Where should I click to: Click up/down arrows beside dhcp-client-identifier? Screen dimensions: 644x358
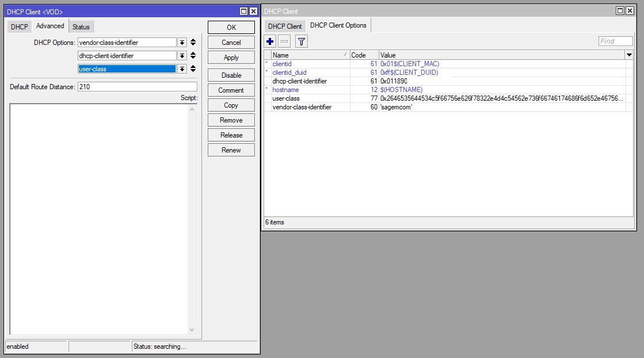[x=193, y=55]
